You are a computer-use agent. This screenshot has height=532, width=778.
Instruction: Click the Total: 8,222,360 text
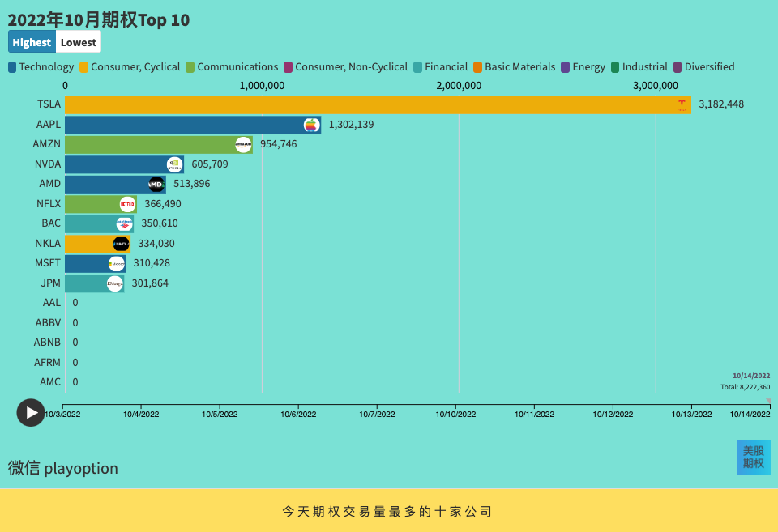746,387
